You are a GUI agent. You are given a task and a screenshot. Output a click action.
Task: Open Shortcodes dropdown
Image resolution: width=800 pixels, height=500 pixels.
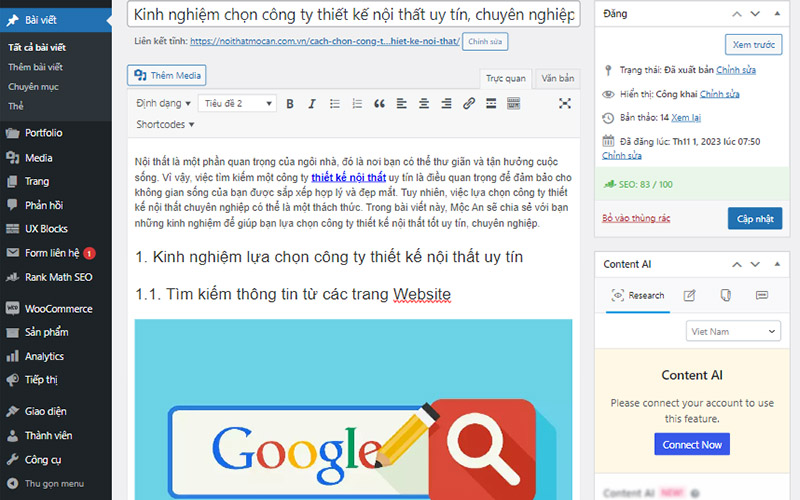[165, 124]
